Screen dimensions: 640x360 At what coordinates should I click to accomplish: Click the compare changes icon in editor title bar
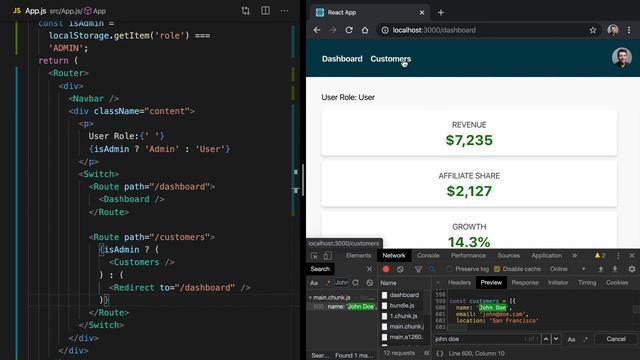click(x=245, y=11)
